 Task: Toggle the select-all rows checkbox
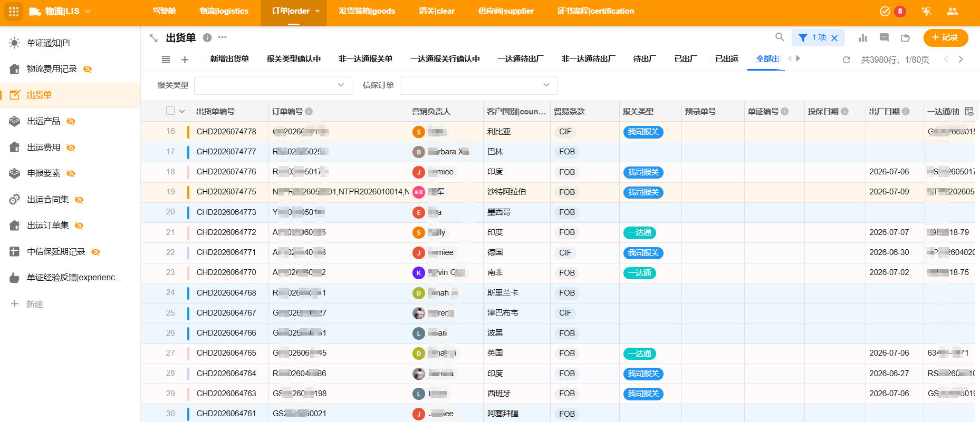[x=170, y=111]
